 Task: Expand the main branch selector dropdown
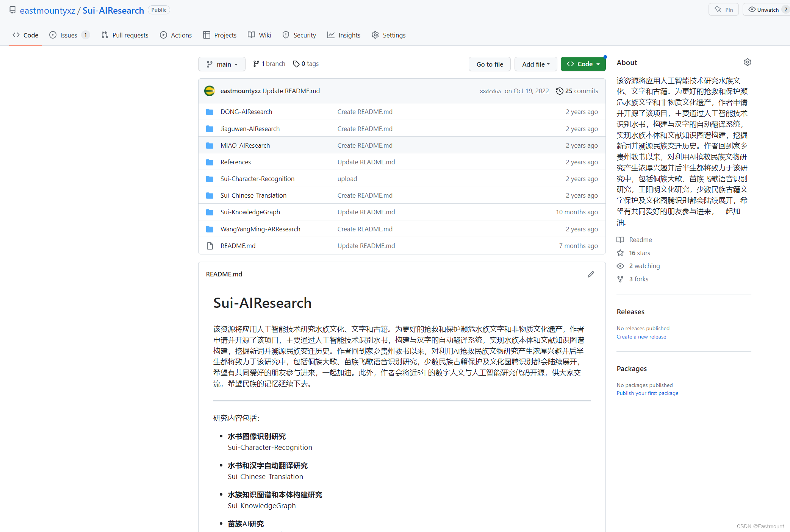(222, 64)
